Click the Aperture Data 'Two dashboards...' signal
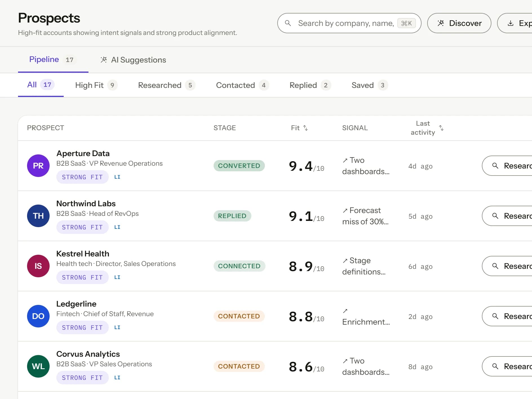 (366, 166)
